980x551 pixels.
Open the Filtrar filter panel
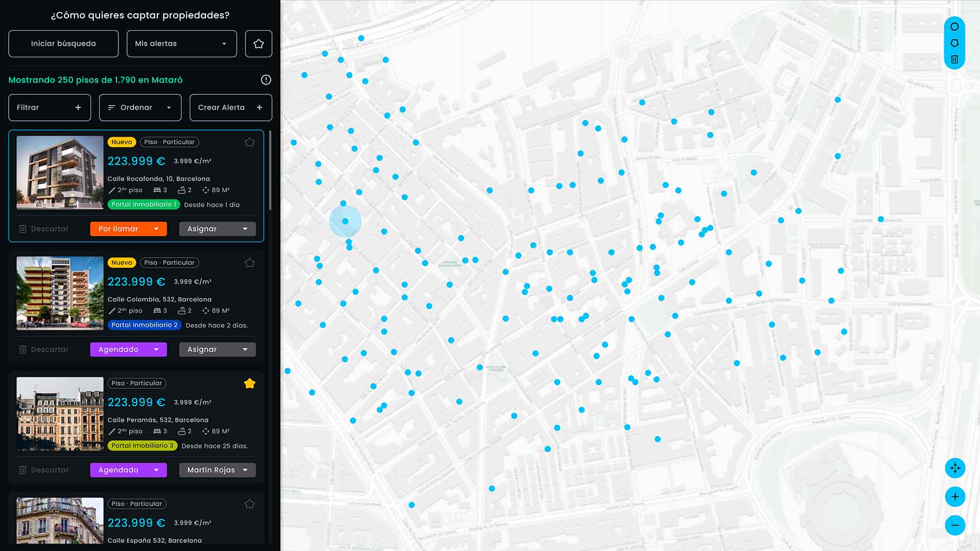click(x=50, y=108)
